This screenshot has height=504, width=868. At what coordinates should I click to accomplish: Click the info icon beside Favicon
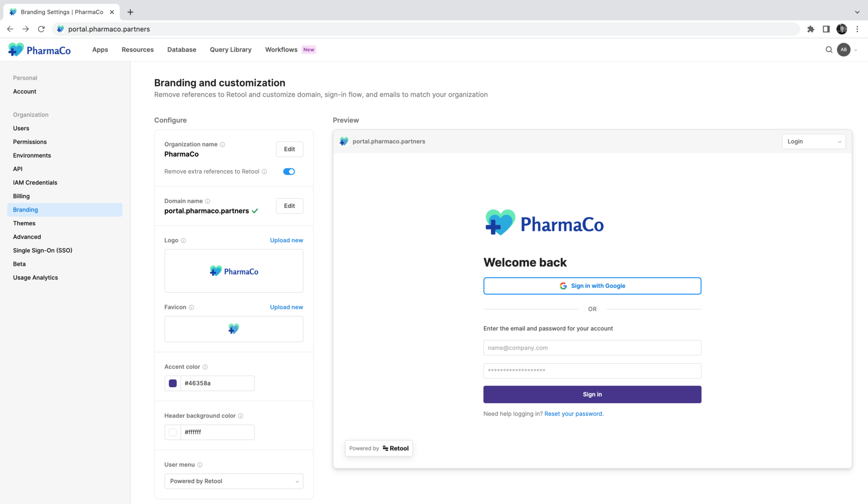pos(191,307)
